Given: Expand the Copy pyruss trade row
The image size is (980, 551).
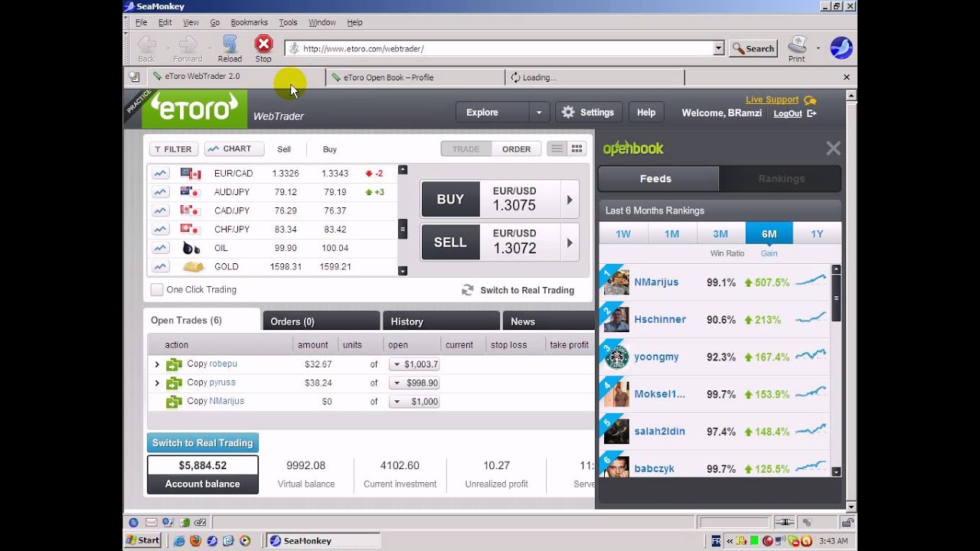Looking at the screenshot, I should [x=157, y=383].
